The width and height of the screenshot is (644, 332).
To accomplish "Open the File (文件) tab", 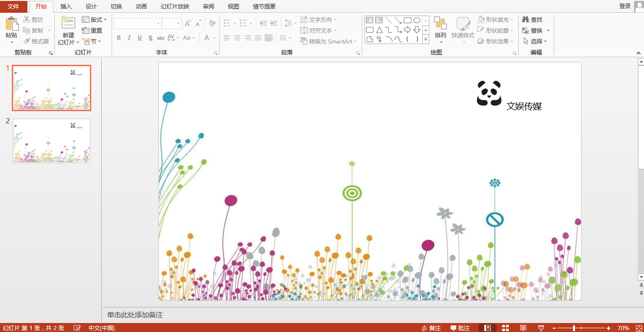I will pyautogui.click(x=13, y=7).
